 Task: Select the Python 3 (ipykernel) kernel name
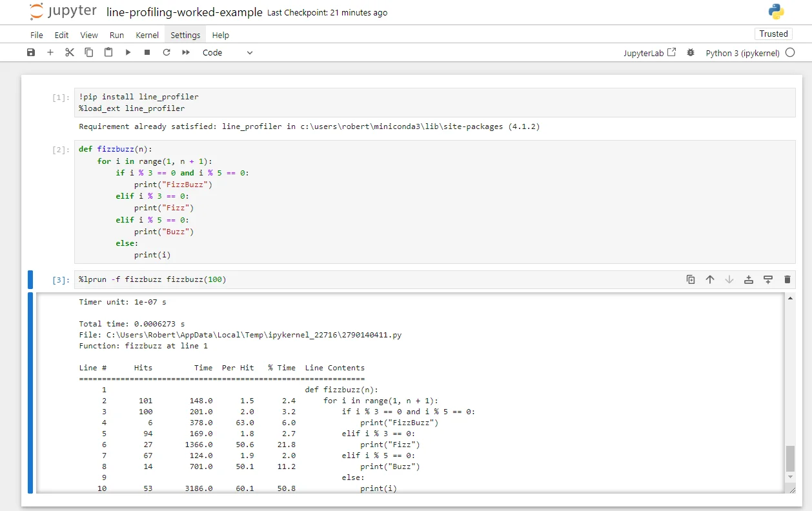pyautogui.click(x=742, y=53)
